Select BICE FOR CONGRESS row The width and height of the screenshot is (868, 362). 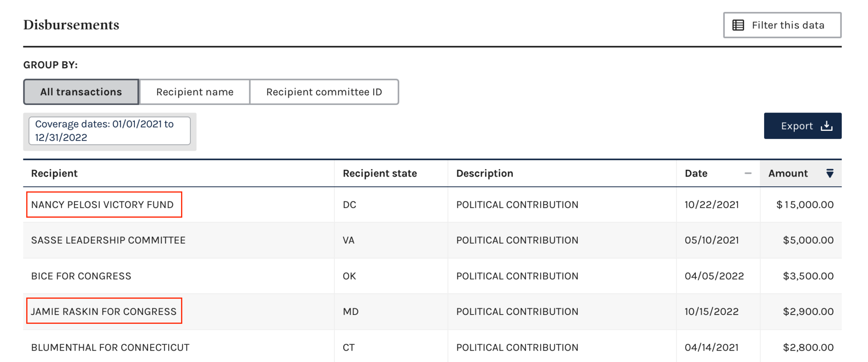click(x=432, y=276)
